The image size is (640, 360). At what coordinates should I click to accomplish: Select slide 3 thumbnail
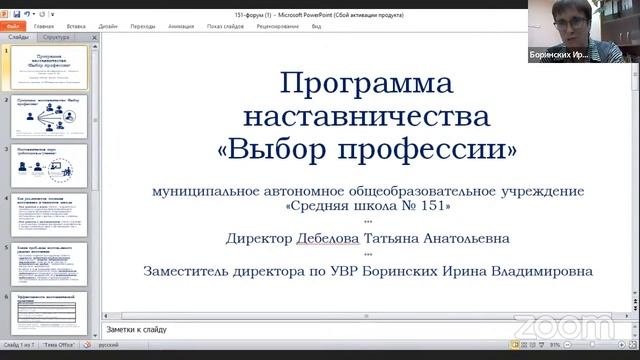49,166
